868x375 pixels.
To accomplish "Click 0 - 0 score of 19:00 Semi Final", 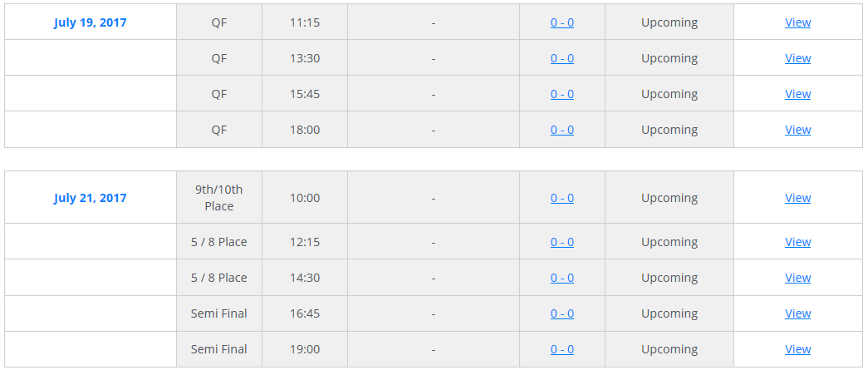I will (562, 349).
